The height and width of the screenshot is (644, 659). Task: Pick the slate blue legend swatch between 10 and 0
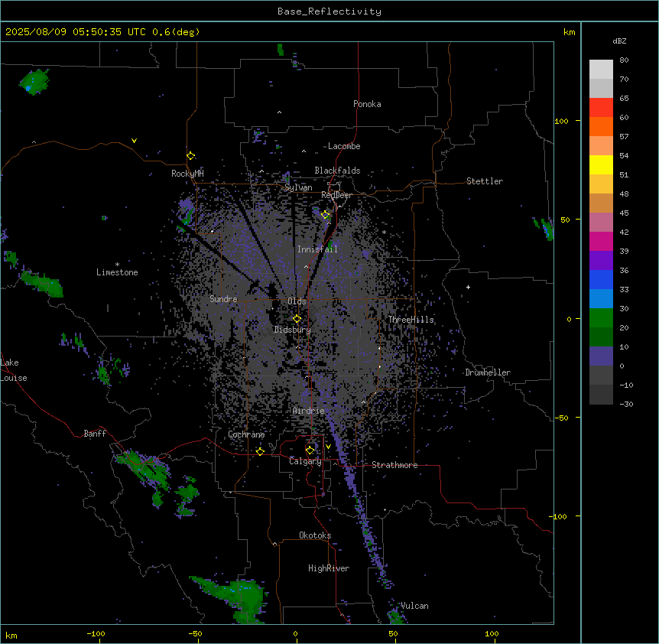(601, 356)
